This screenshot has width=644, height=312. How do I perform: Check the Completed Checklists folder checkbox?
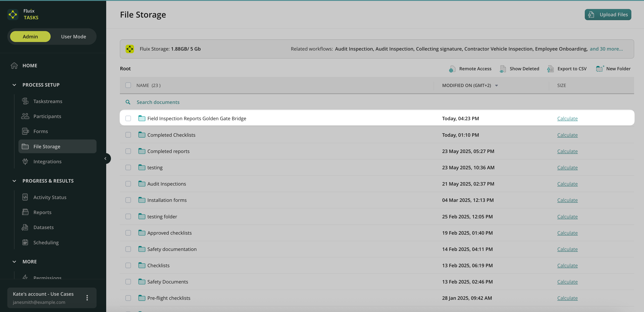point(128,135)
